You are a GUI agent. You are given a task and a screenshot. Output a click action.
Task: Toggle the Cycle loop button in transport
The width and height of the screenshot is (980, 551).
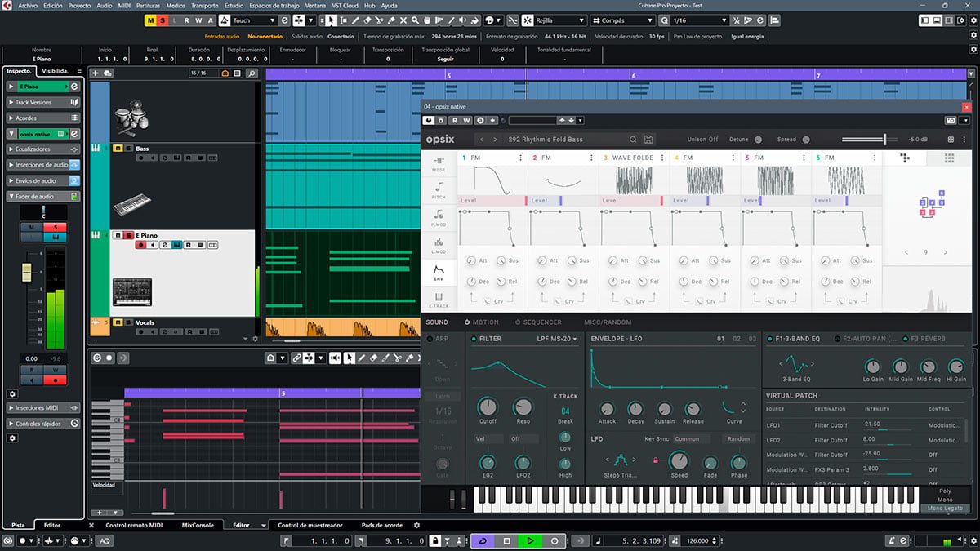(482, 540)
